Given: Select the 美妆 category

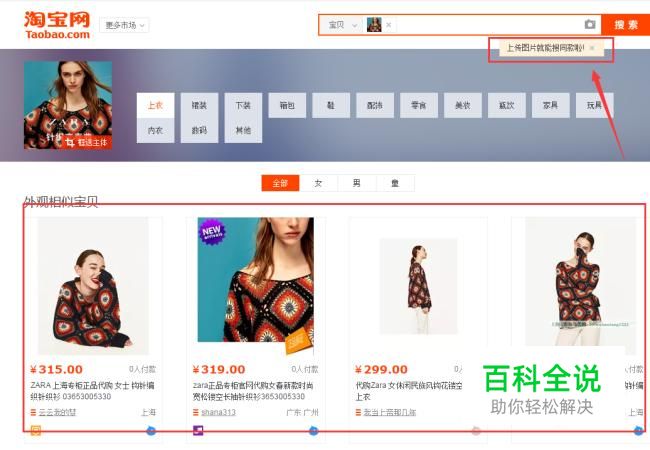Looking at the screenshot, I should 463,105.
